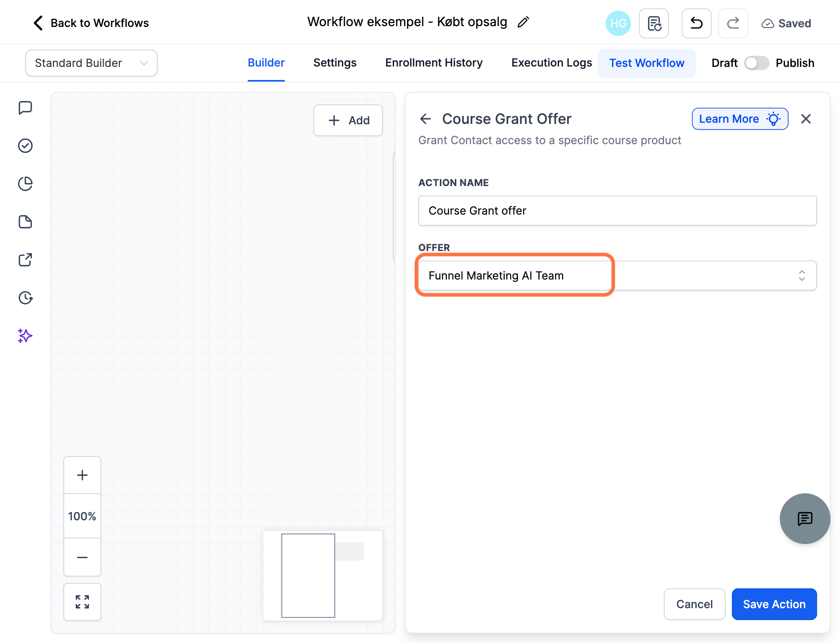
Task: Click the HG user avatar
Action: tap(618, 23)
